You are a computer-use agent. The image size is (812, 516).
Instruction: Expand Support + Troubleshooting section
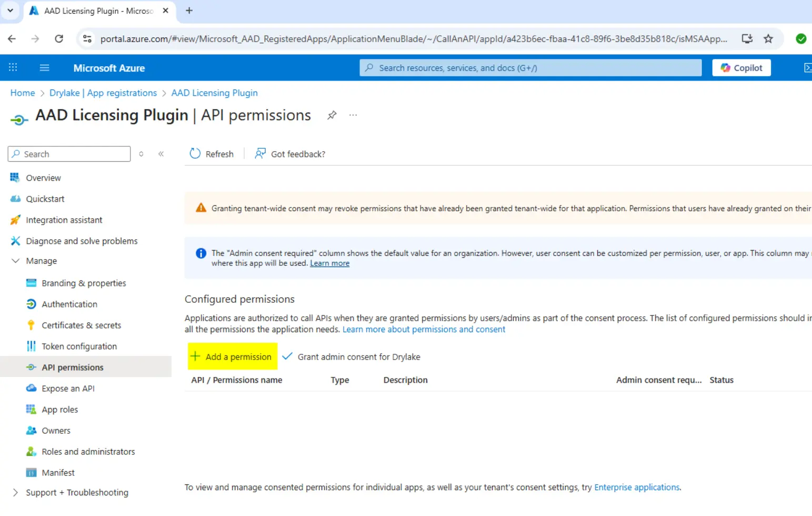pos(16,492)
